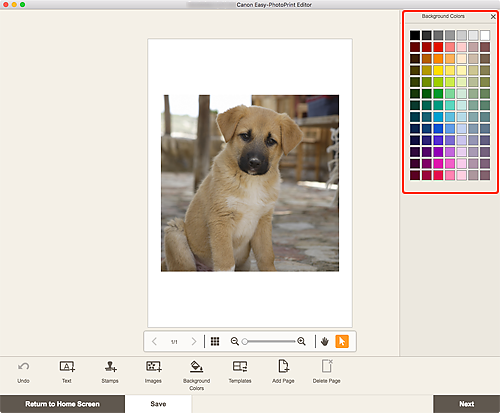500x413 pixels.
Task: Open Background Colors in the bottom toolbar
Action: [x=197, y=367]
